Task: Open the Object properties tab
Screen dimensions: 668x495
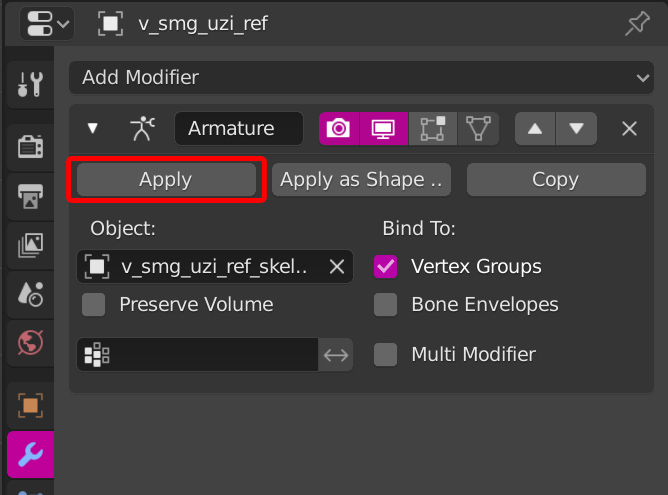Action: pos(30,405)
